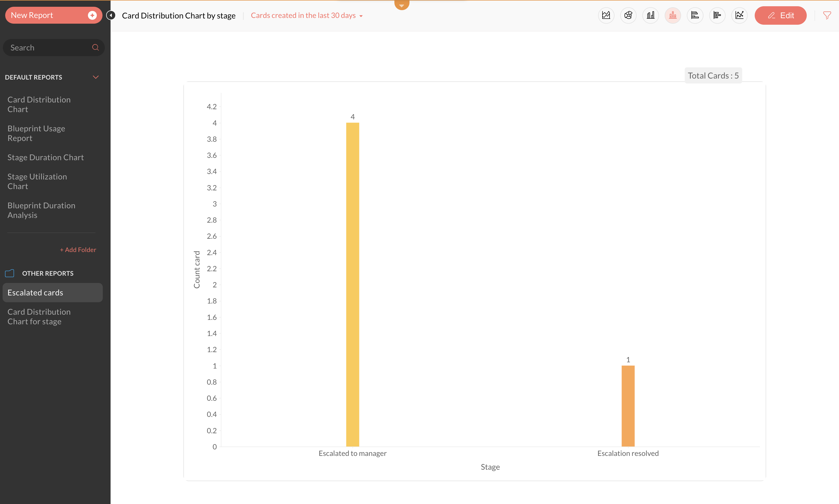Click into the Search field

pyautogui.click(x=48, y=48)
